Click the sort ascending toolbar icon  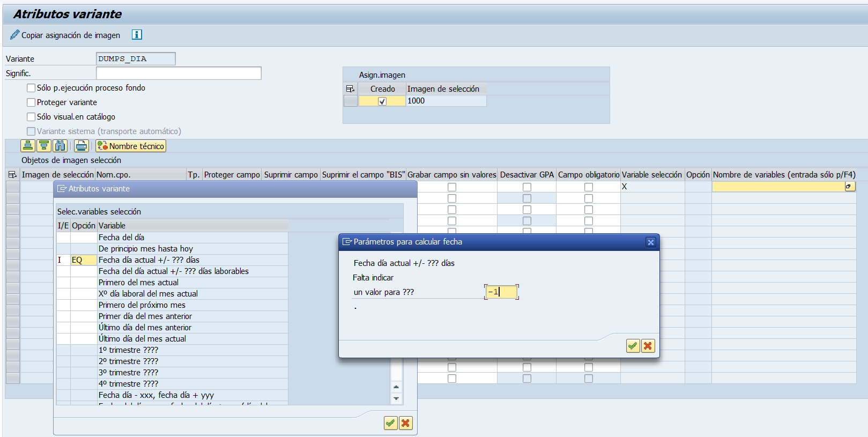[x=28, y=146]
